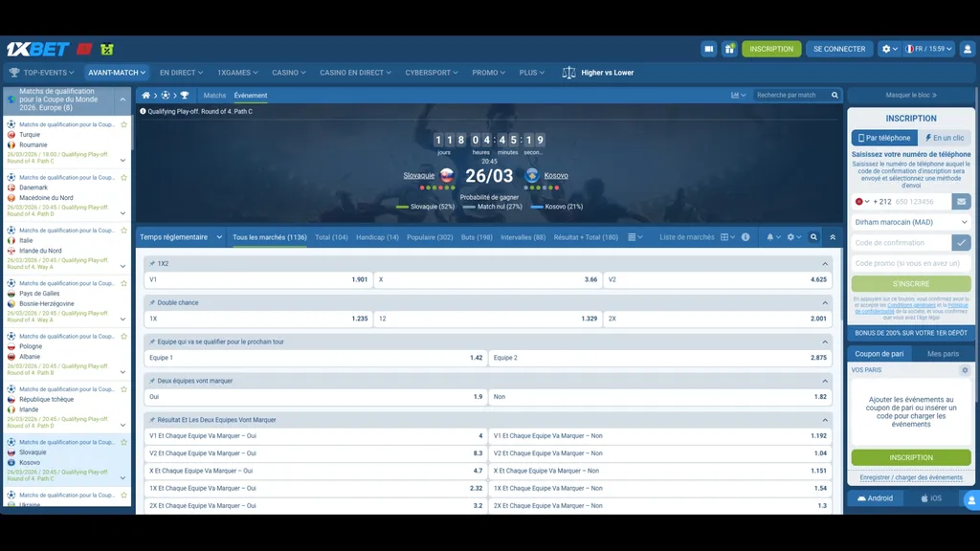980x551 pixels.
Task: Click the search magnifier in markets toolbar
Action: click(813, 237)
